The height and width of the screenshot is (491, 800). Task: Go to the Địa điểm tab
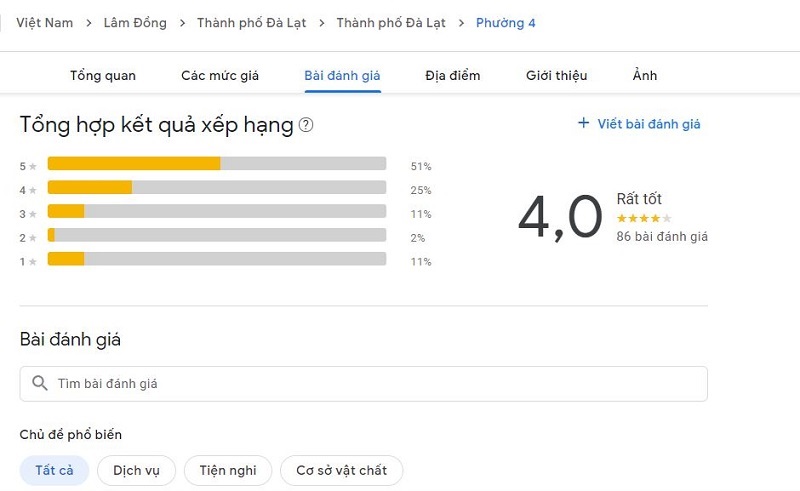coord(453,76)
